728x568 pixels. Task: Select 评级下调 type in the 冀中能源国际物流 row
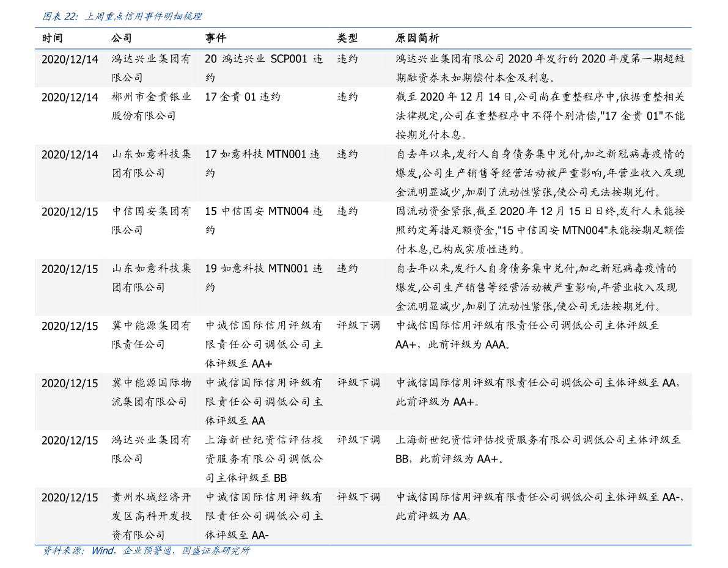click(x=358, y=383)
